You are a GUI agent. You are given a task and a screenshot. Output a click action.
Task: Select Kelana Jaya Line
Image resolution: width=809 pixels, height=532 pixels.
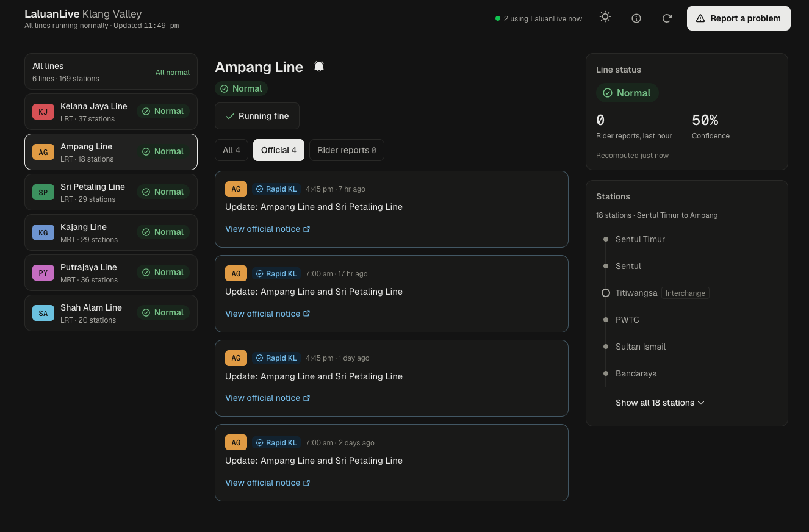111,112
